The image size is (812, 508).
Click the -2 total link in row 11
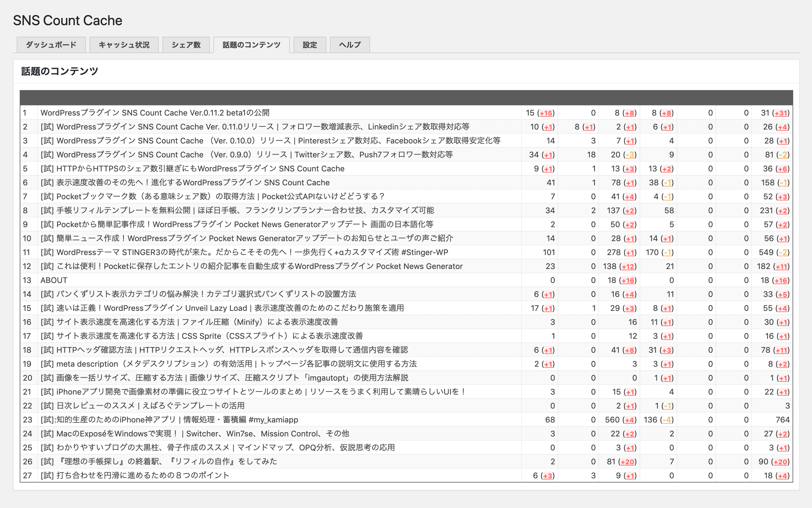point(783,253)
